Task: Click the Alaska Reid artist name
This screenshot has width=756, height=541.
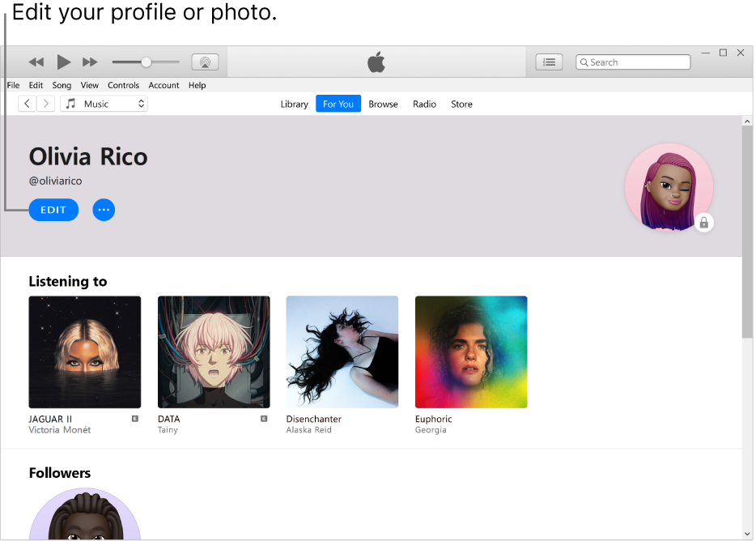Action: 309,430
